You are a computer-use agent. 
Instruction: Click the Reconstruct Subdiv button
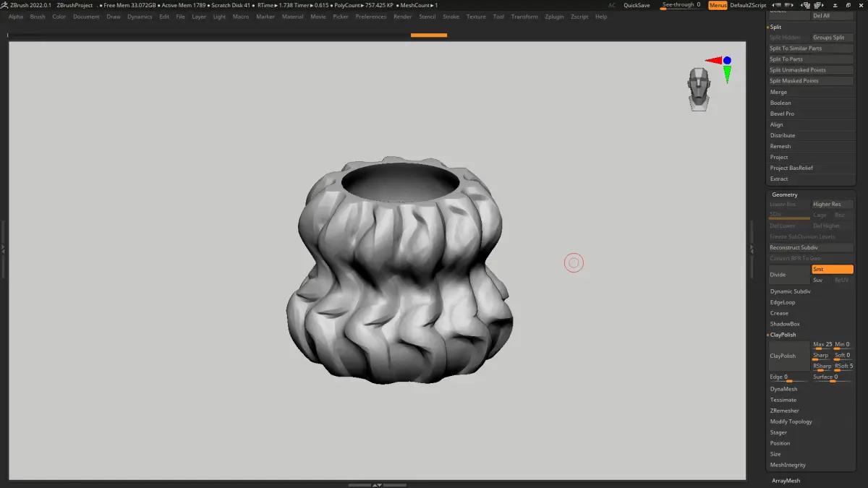coord(811,247)
